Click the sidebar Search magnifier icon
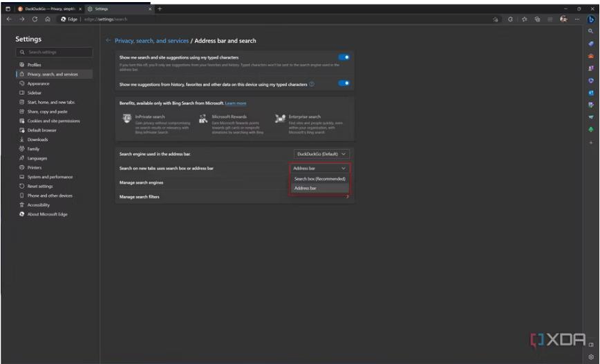The width and height of the screenshot is (600, 364). tap(591, 31)
